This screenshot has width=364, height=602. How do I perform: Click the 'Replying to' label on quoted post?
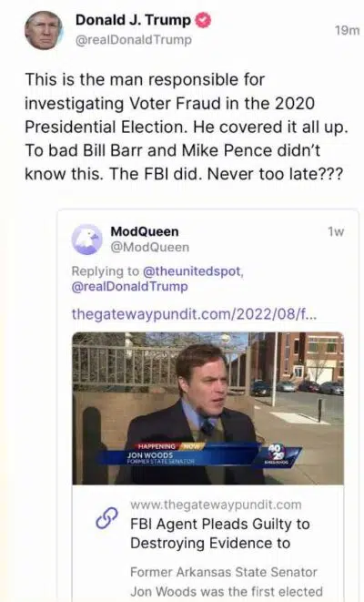[105, 271]
